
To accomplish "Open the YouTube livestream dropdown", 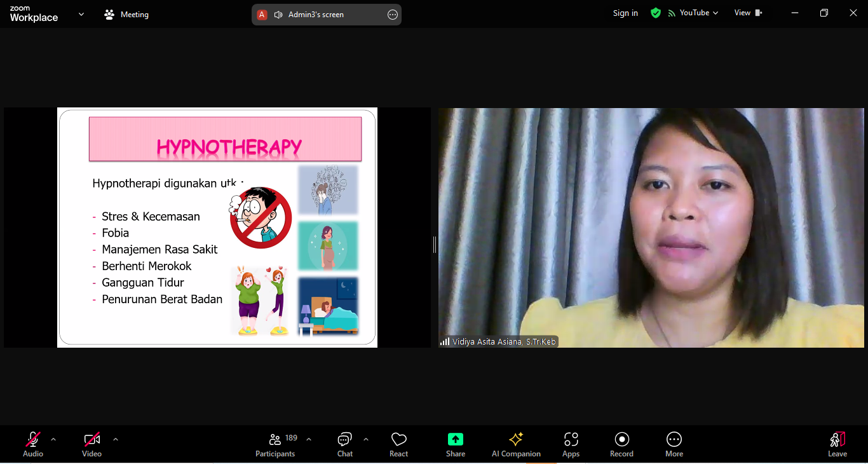I will coord(693,13).
